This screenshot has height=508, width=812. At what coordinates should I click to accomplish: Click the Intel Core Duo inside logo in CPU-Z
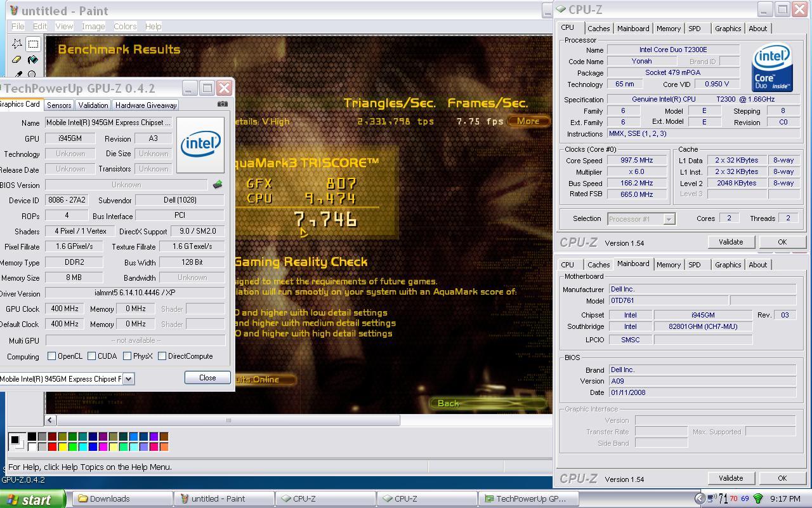(x=772, y=68)
